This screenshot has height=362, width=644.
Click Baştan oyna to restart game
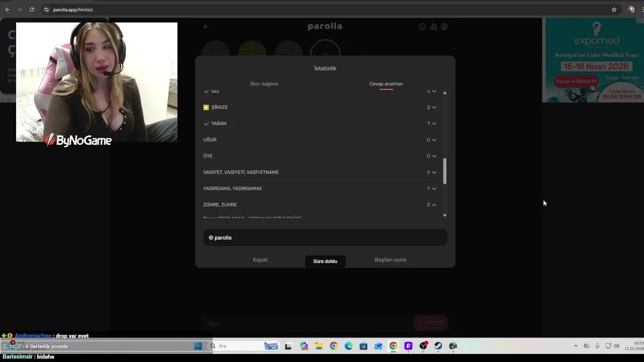click(x=390, y=260)
